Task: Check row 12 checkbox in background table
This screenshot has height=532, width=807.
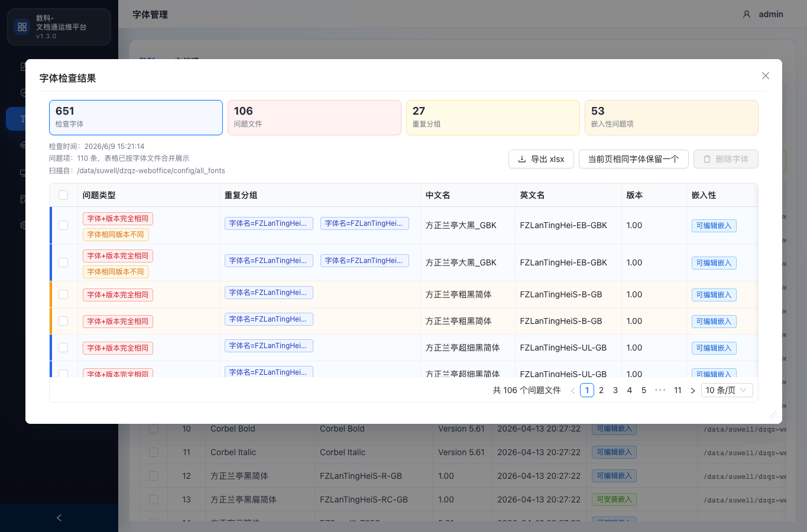Action: tap(154, 476)
